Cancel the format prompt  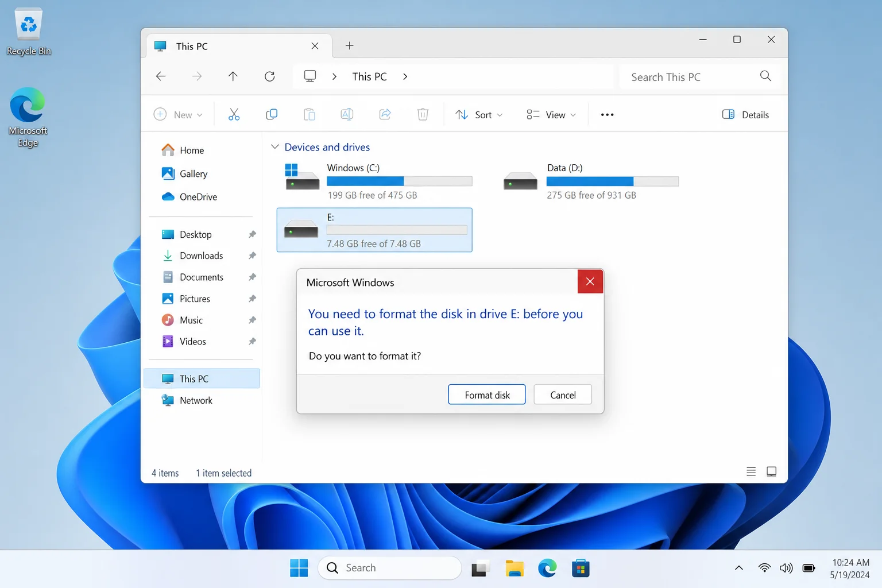click(x=563, y=394)
